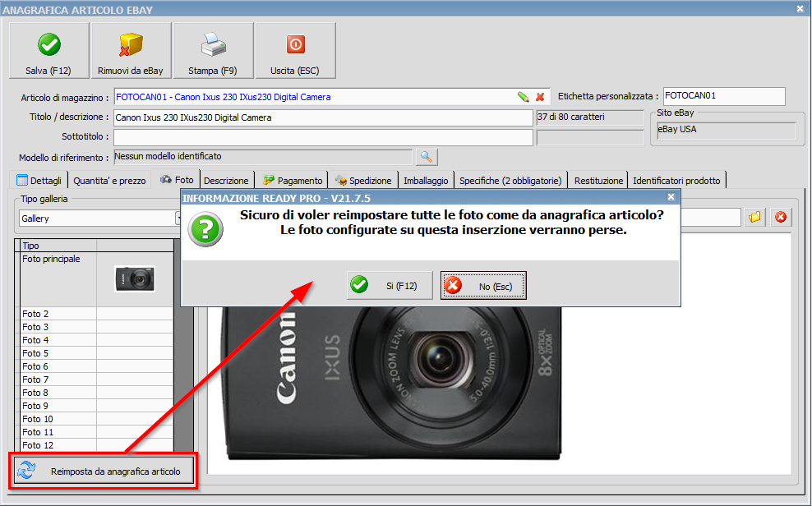Select the Foto 7 row
812x506 pixels.
[97, 379]
